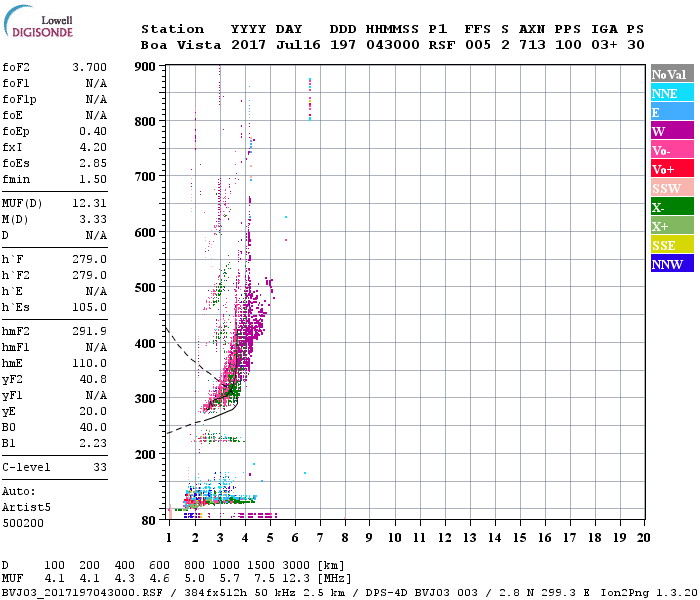Click the IGA value 03+
The image size is (700, 600).
[604, 45]
